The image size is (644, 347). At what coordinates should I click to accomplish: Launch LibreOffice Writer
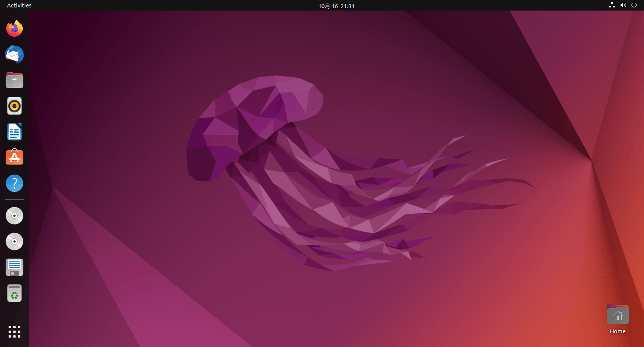[14, 132]
